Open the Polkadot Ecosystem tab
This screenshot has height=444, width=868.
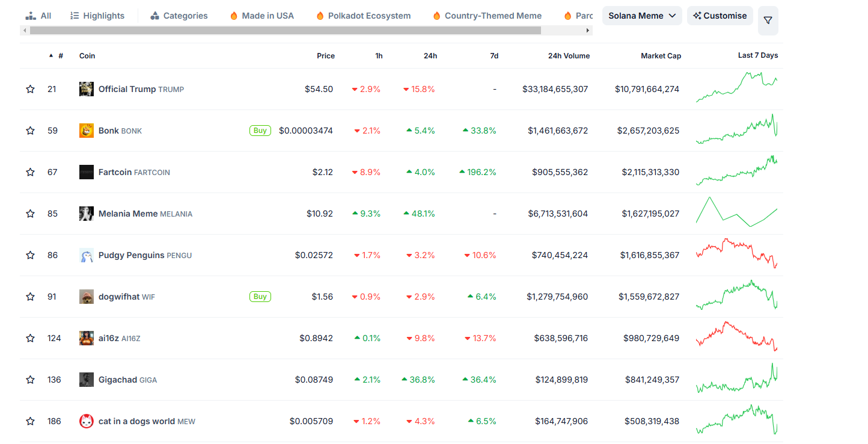point(363,16)
